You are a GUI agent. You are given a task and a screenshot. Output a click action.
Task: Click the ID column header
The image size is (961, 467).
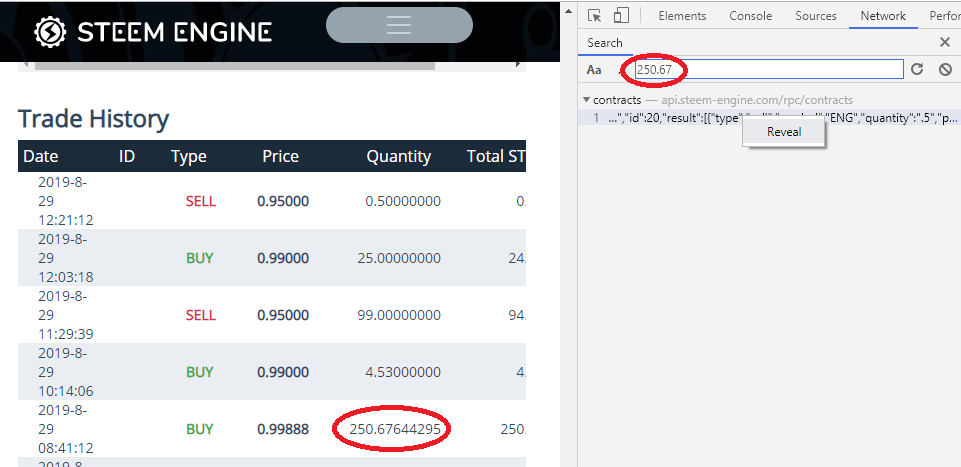[126, 156]
